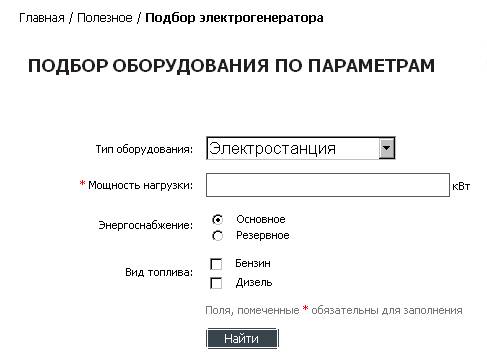Viewport: 487px width, 362px height.
Task: Click the Найти button
Action: 242,339
